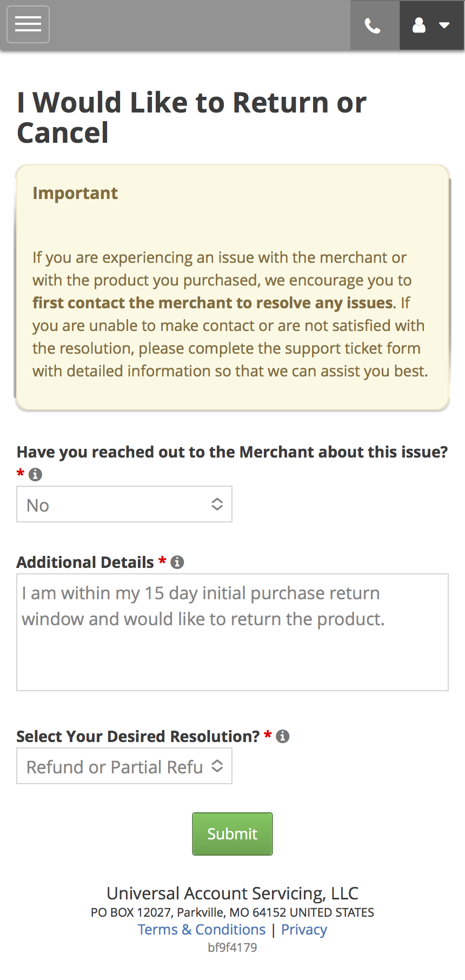
Task: Show info tooltip for Additional Details
Action: [x=177, y=562]
